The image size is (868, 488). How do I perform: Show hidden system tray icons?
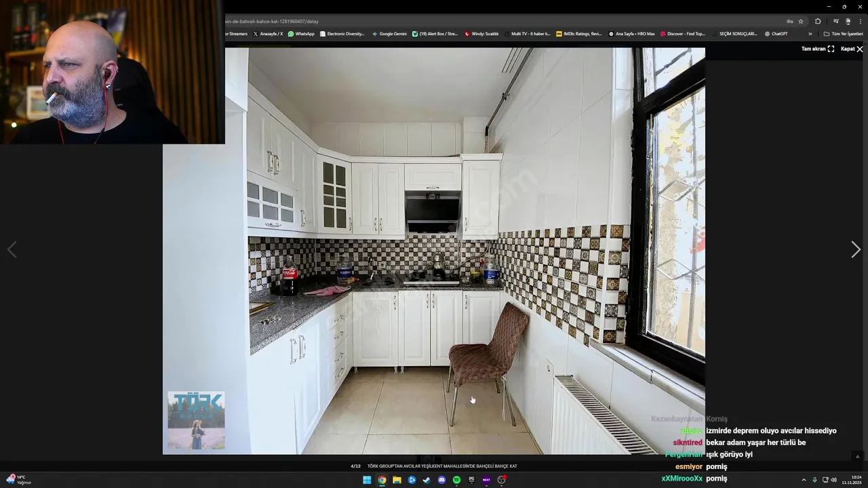coord(804,480)
